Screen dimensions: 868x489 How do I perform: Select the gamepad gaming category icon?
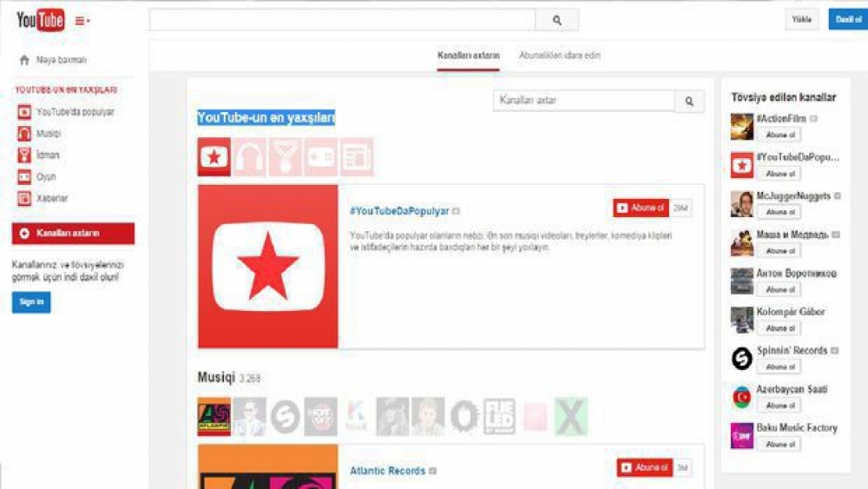click(321, 156)
